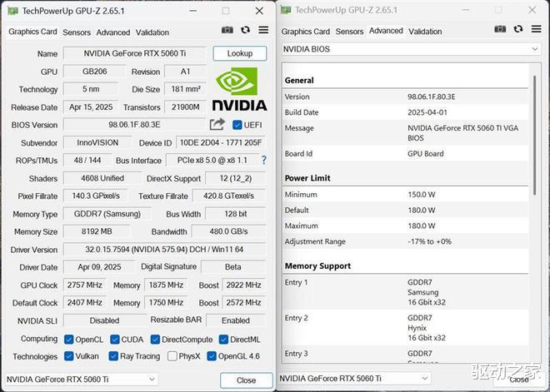Click the NVIDIA logo image

(239, 88)
